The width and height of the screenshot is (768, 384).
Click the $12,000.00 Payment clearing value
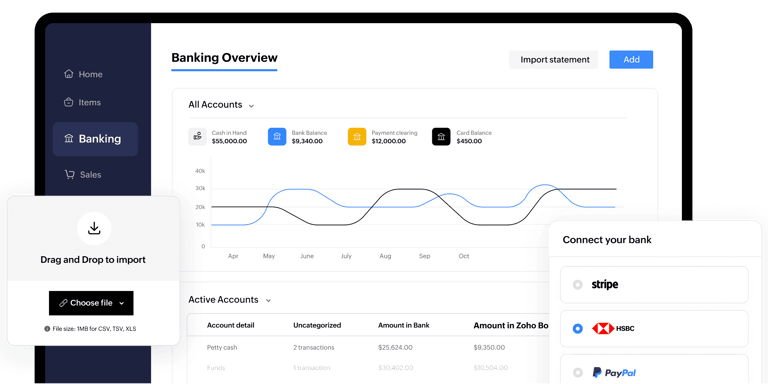(x=388, y=141)
